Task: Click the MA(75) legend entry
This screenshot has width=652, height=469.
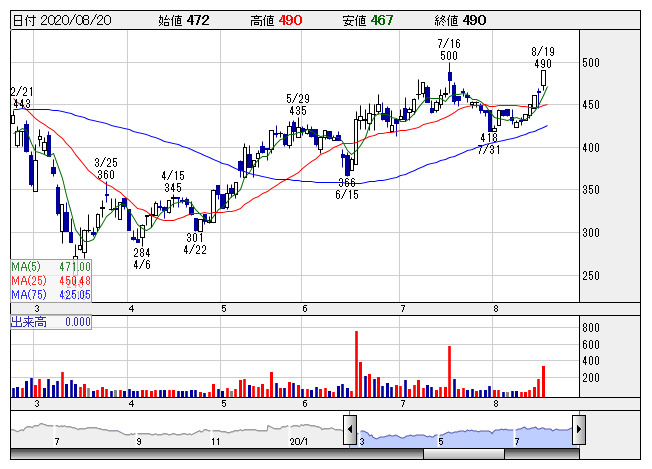Action: (51, 295)
